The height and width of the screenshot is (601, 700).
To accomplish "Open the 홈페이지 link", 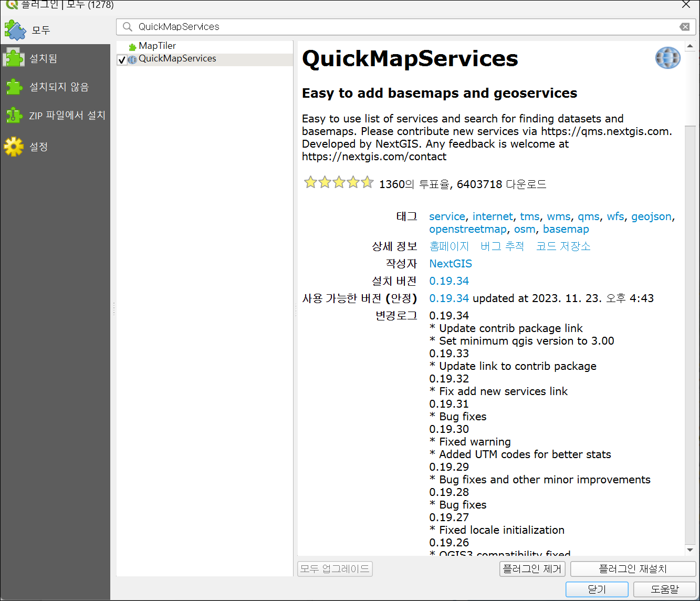I will pos(449,246).
